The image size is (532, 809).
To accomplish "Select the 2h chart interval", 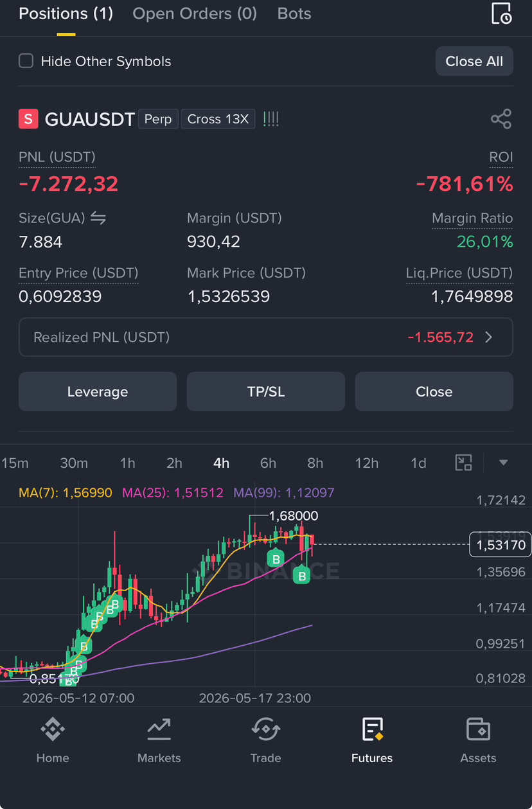I will click(175, 463).
